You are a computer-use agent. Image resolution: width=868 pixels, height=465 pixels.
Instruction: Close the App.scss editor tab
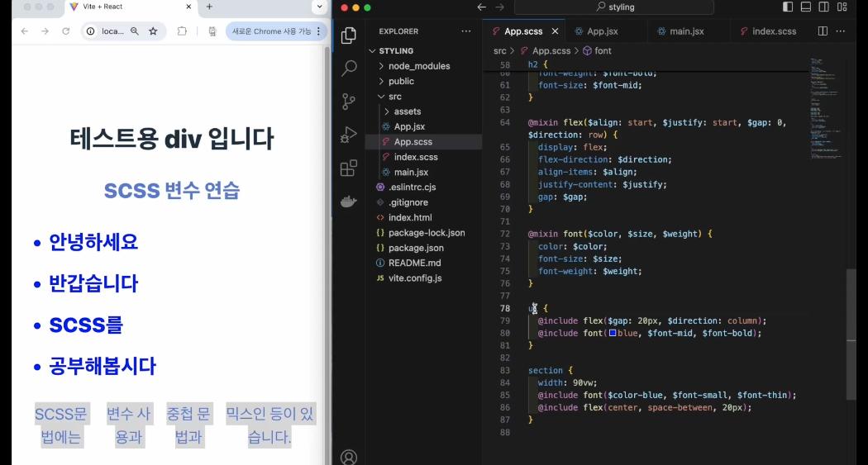pos(555,31)
